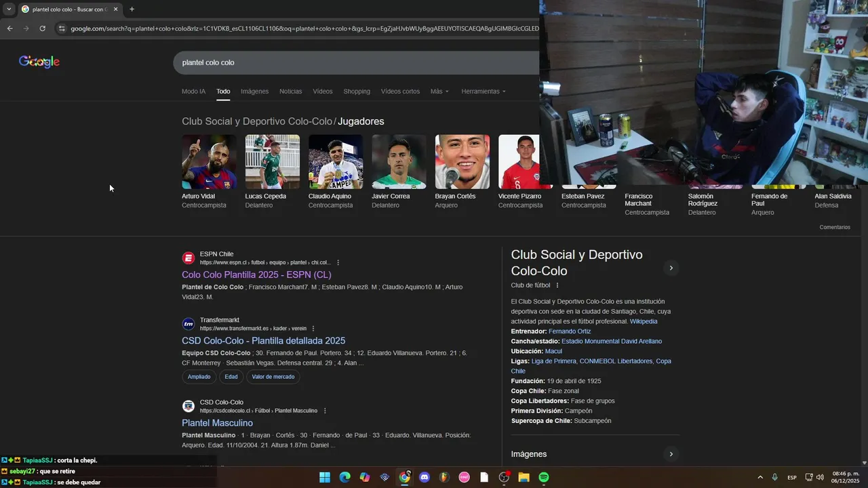Open Spotify from taskbar

pos(544,477)
